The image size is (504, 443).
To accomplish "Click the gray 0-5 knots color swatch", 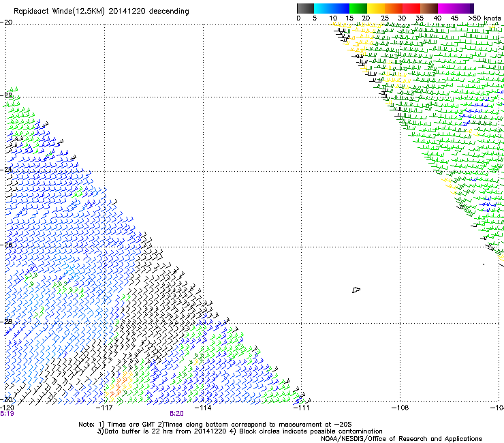I will (305, 8).
